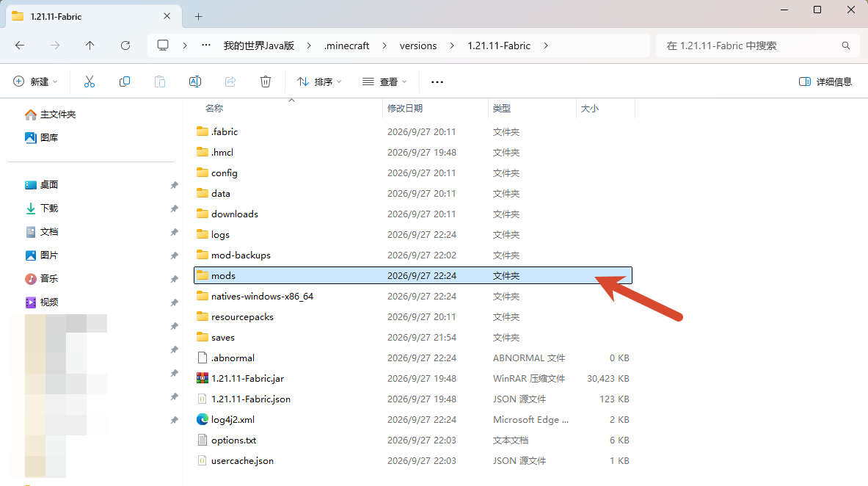
Task: Expand chevron after This PC icon
Action: tap(184, 46)
